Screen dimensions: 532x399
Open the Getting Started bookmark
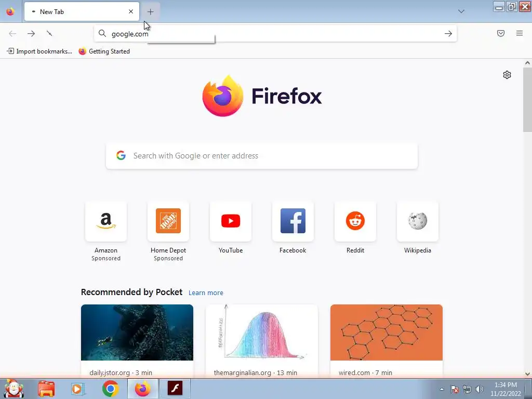point(104,51)
